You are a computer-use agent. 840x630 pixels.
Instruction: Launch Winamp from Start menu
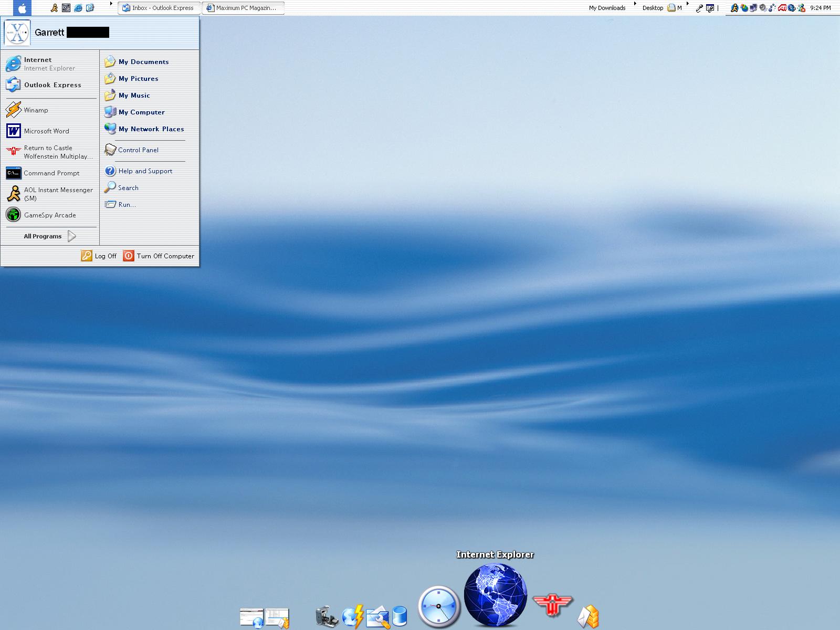(x=50, y=110)
